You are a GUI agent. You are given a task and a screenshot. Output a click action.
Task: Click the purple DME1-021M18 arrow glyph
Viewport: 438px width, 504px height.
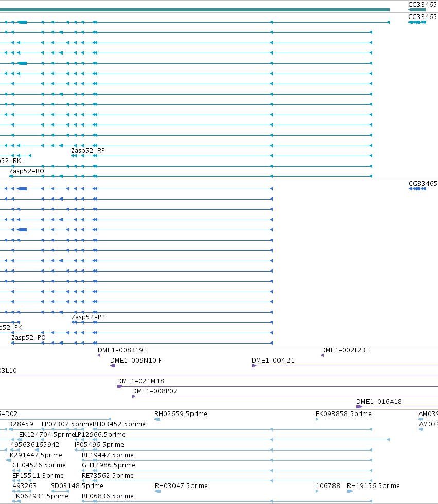point(119,386)
